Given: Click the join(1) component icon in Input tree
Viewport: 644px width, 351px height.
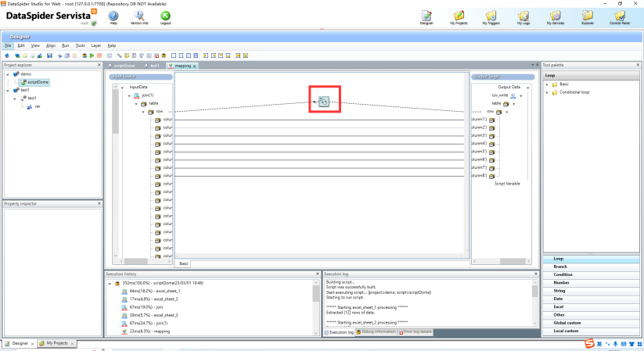Looking at the screenshot, I should [x=137, y=95].
